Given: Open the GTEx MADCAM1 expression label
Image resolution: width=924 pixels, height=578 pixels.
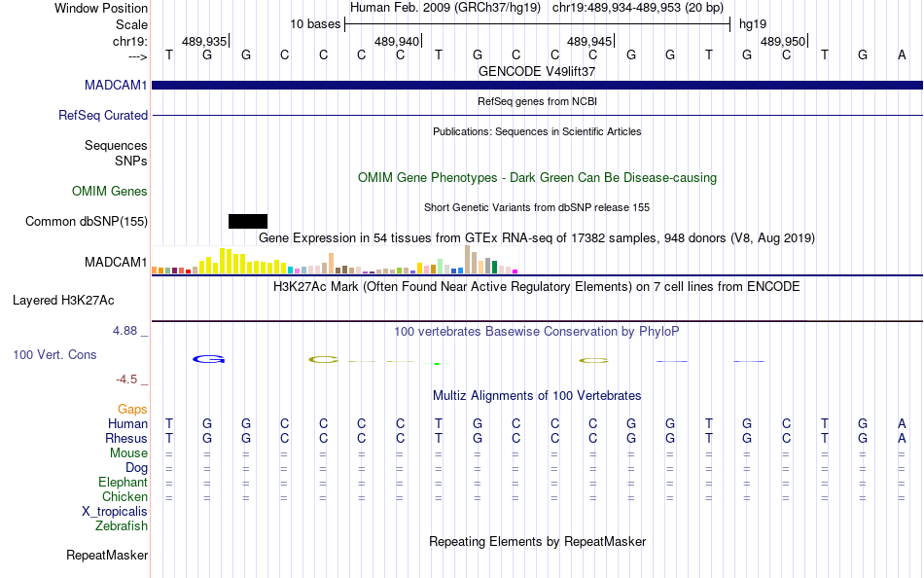Looking at the screenshot, I should click(116, 262).
